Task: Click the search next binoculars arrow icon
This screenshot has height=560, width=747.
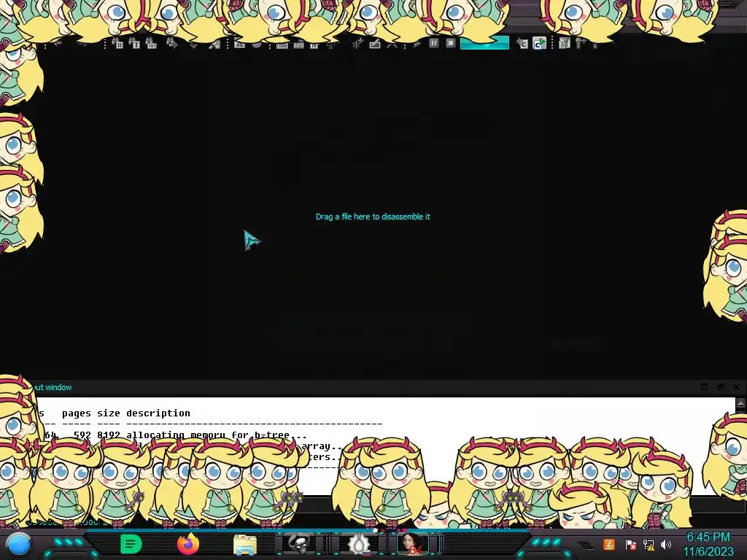Action: point(172,44)
